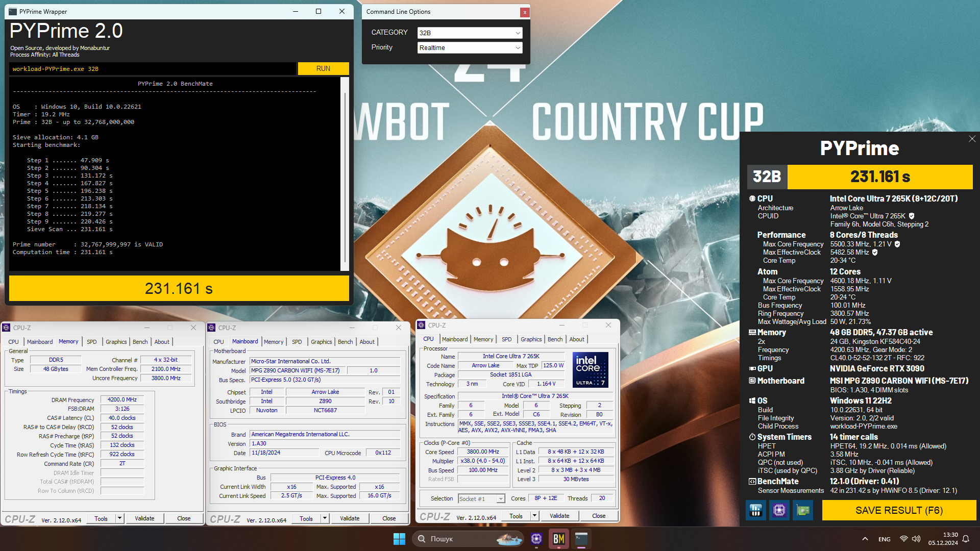Open the terminal icon on the taskbar
This screenshot has width=980, height=551.
tap(581, 539)
